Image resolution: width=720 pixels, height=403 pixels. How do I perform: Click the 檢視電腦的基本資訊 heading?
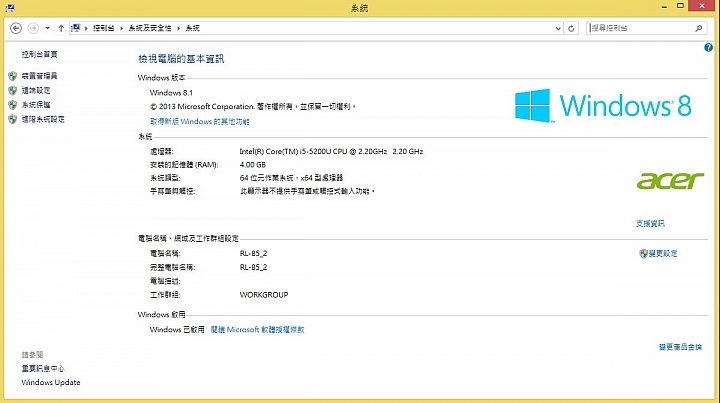[x=181, y=59]
